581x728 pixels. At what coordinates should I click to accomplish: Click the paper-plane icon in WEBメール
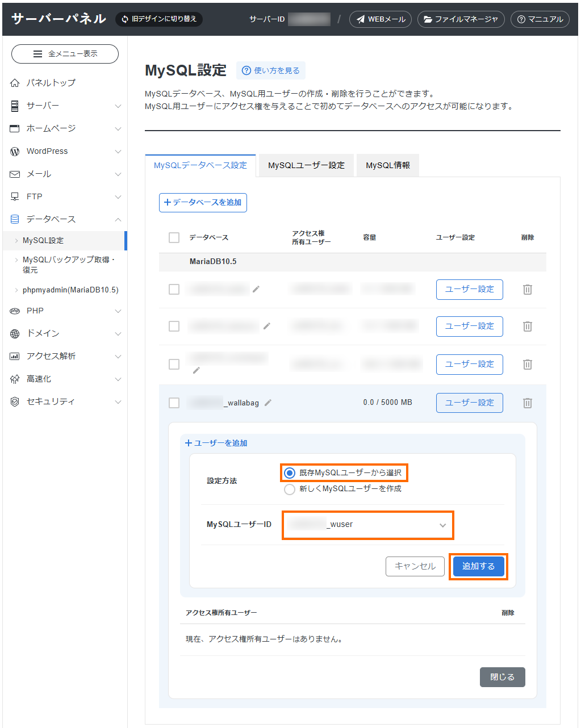coord(361,19)
